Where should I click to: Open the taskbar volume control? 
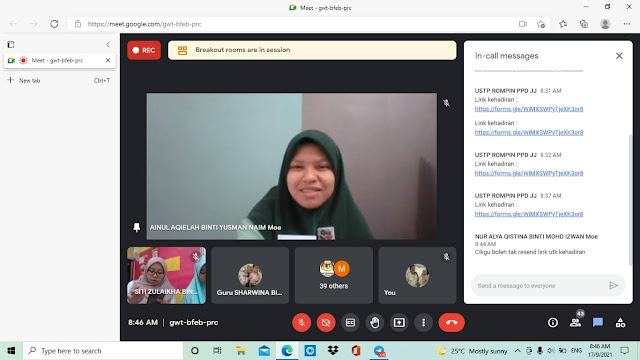[551, 351]
